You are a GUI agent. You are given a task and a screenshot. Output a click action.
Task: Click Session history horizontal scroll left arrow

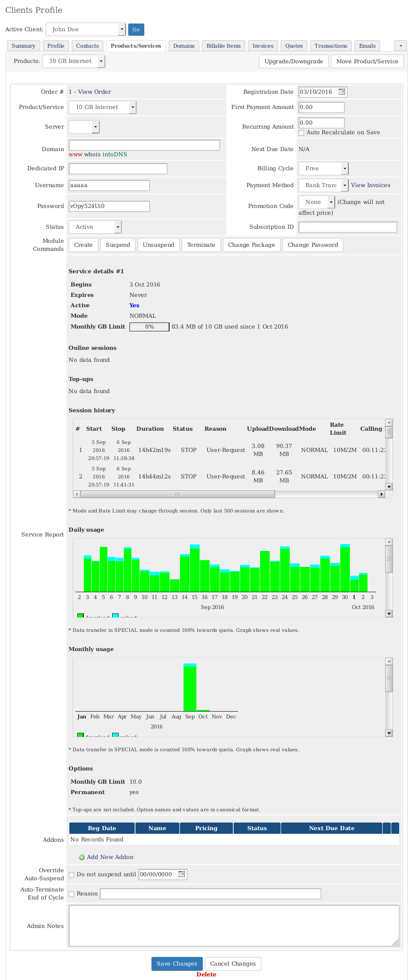pos(77,494)
